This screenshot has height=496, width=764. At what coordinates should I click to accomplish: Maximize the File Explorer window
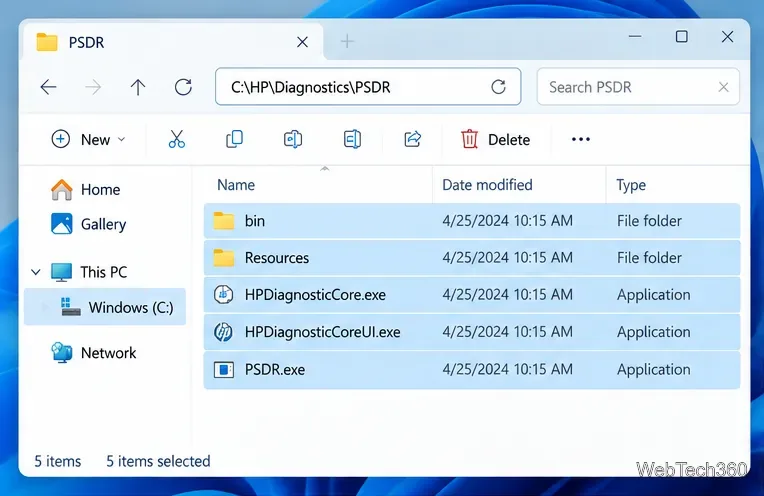[681, 37]
